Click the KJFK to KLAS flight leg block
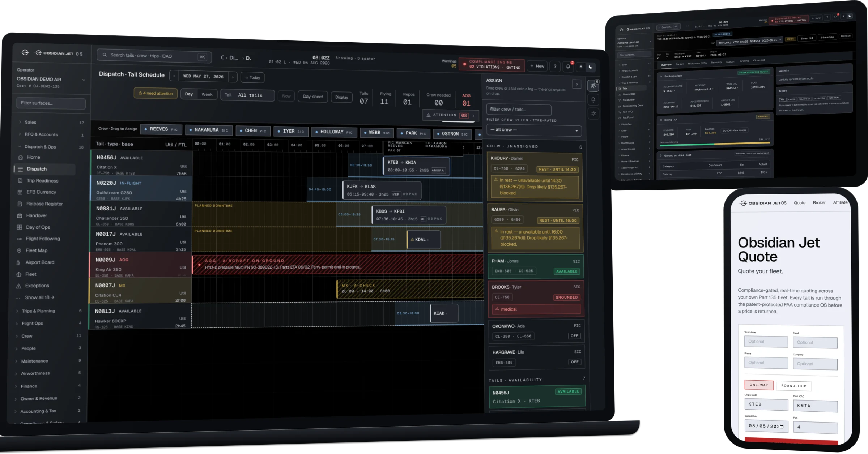The height and width of the screenshot is (454, 868). pyautogui.click(x=382, y=190)
